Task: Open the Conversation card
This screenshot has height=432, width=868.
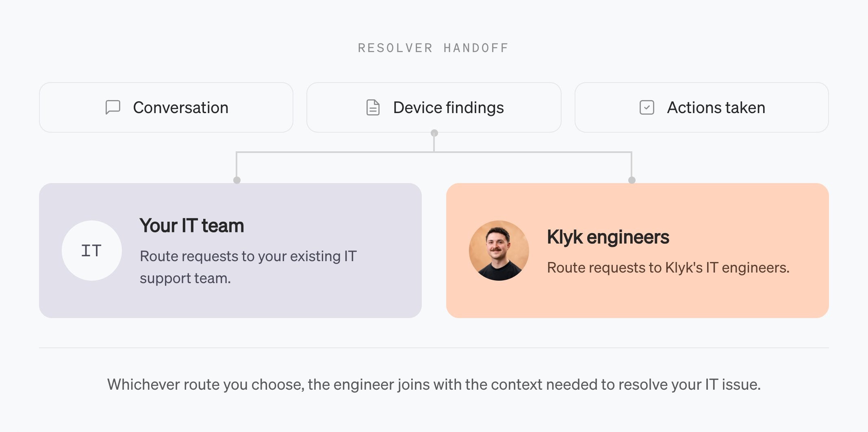Action: click(166, 107)
